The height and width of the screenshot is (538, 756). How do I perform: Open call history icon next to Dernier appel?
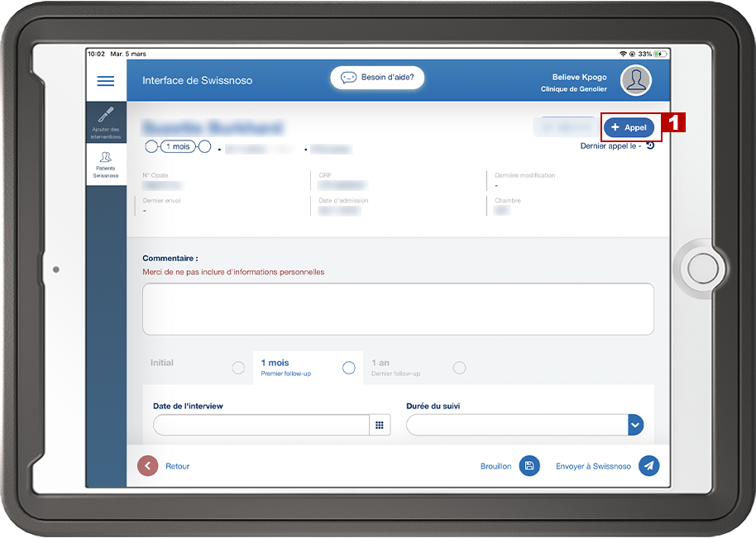click(650, 145)
